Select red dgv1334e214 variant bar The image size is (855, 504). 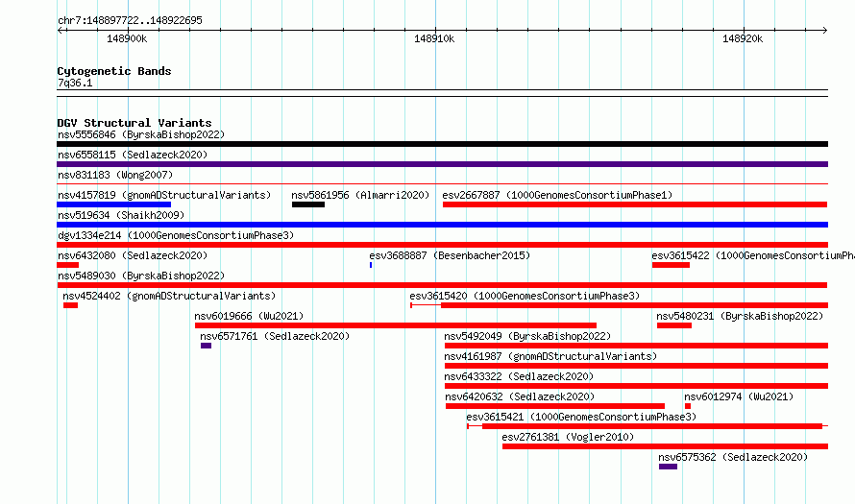[x=442, y=245]
